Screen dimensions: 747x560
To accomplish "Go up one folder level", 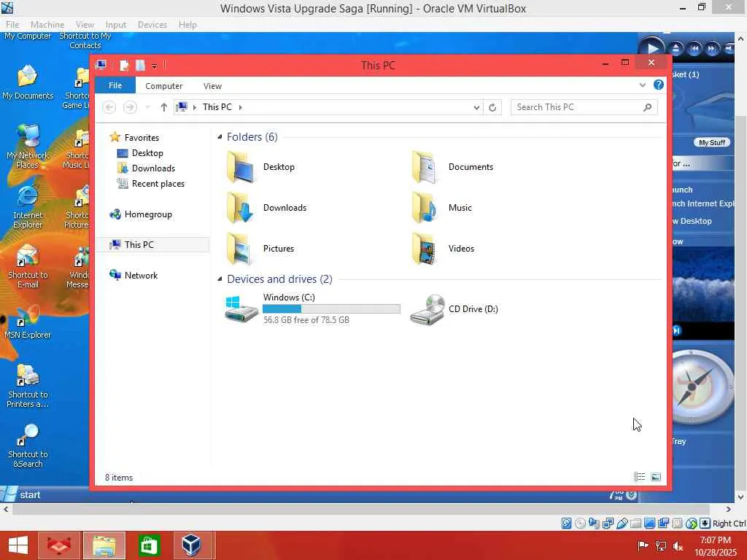I will click(x=164, y=108).
